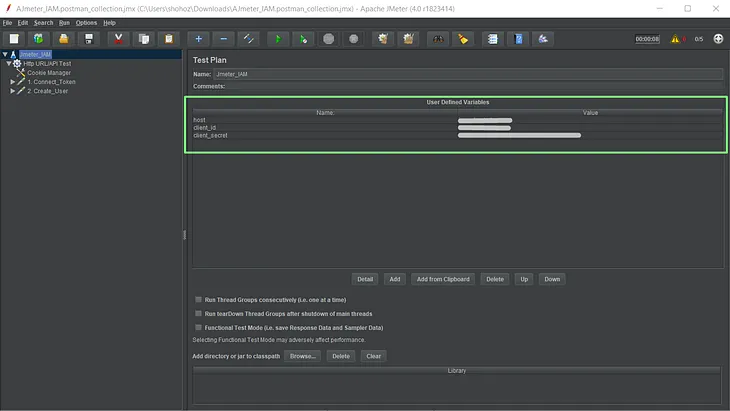Click the Browse... classpath button
The width and height of the screenshot is (730, 411).
303,356
